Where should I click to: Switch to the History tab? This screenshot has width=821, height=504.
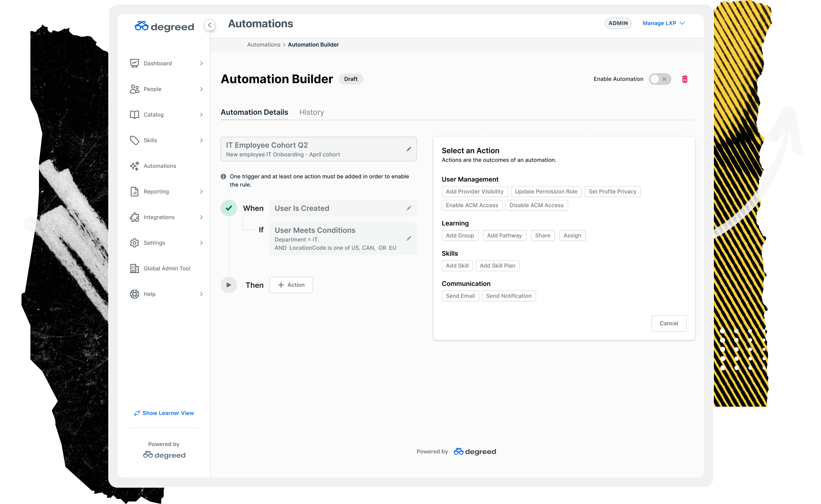click(x=311, y=112)
